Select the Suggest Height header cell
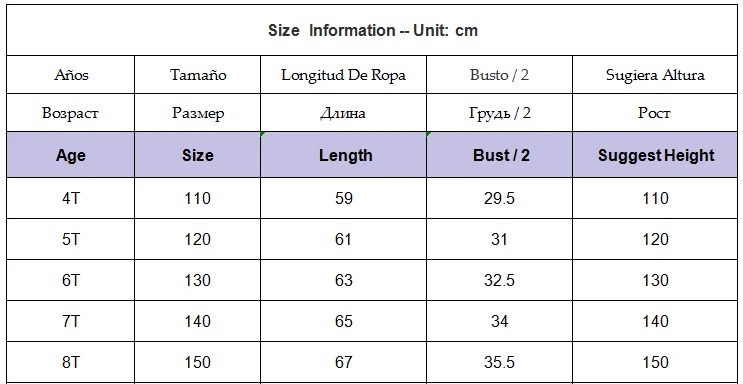The width and height of the screenshot is (743, 384). pyautogui.click(x=655, y=155)
